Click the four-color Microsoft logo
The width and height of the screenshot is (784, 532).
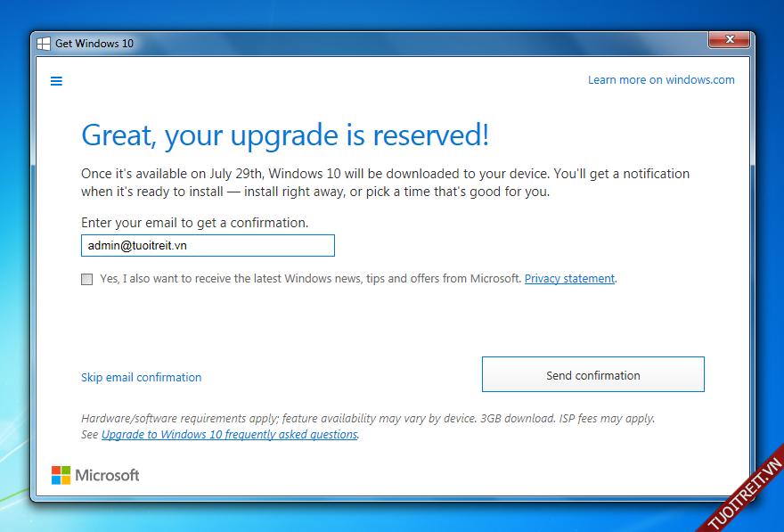click(61, 475)
